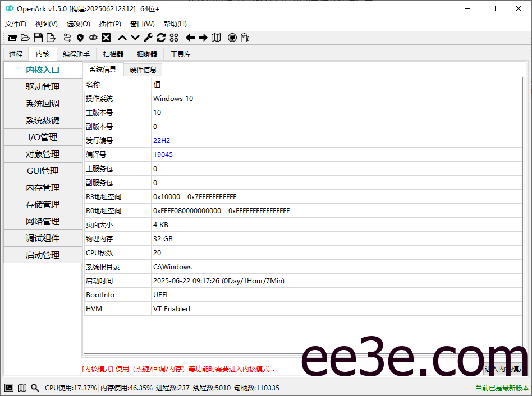Click the console icon in the status bar
Viewport: 532px width, 396px height.
pos(8,388)
